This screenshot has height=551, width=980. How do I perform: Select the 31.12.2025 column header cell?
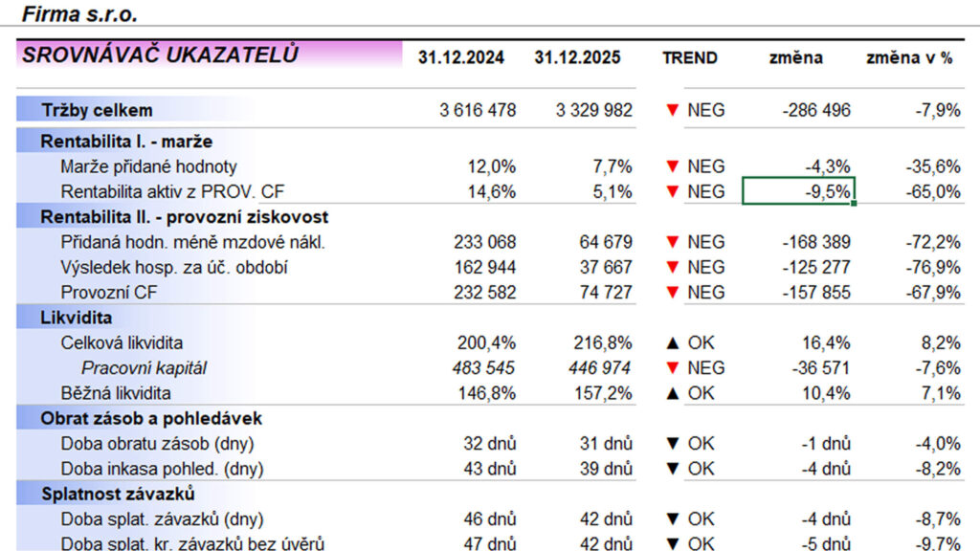click(577, 57)
